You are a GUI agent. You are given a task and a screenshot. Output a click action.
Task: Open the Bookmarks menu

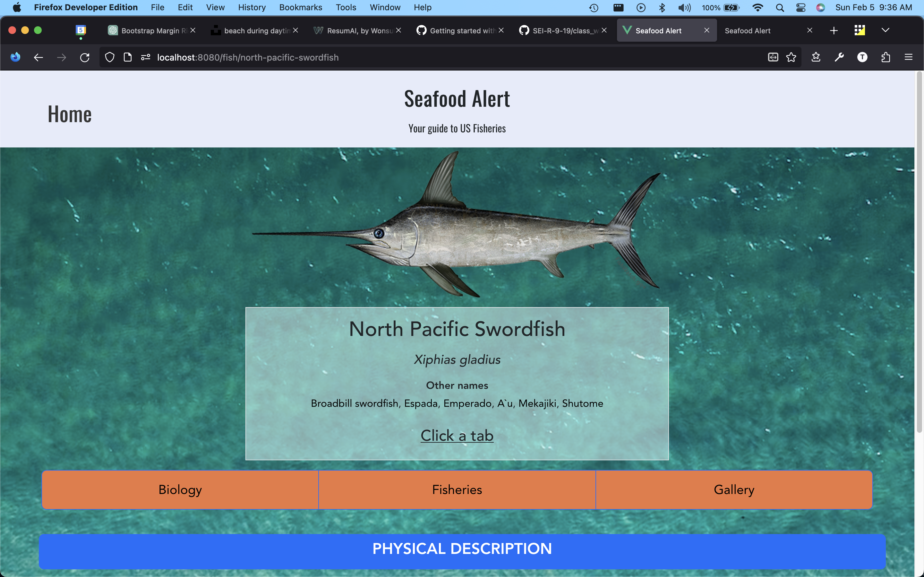[301, 8]
